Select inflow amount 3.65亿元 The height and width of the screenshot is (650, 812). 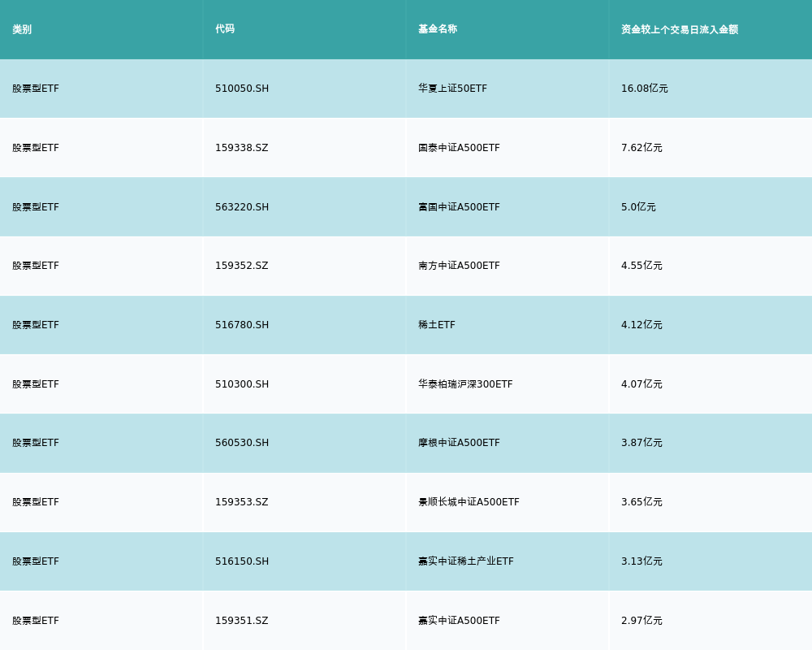[x=641, y=502]
